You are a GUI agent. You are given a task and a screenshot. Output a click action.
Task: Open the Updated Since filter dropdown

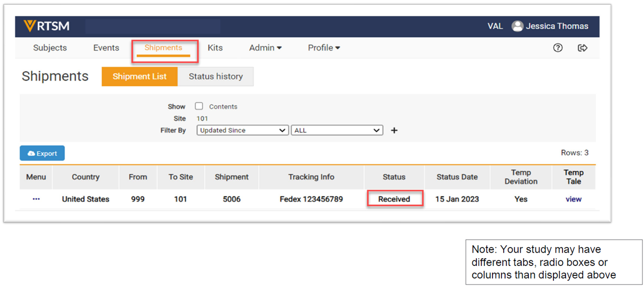point(243,130)
